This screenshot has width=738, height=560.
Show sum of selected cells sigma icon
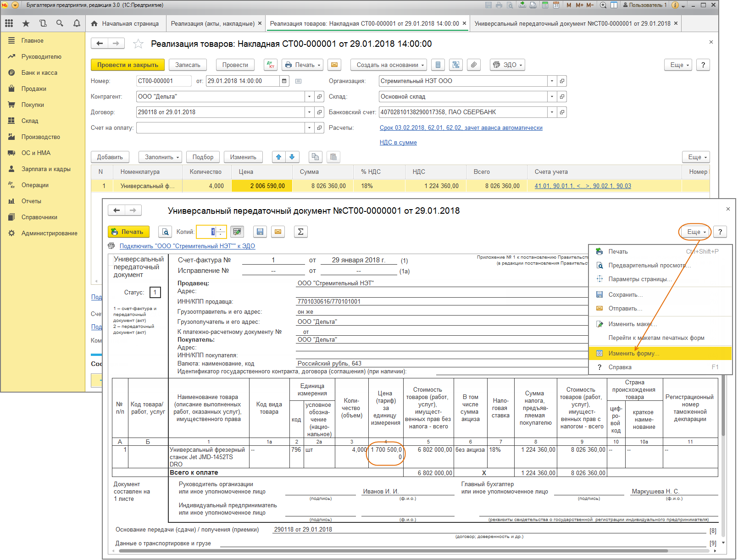300,232
